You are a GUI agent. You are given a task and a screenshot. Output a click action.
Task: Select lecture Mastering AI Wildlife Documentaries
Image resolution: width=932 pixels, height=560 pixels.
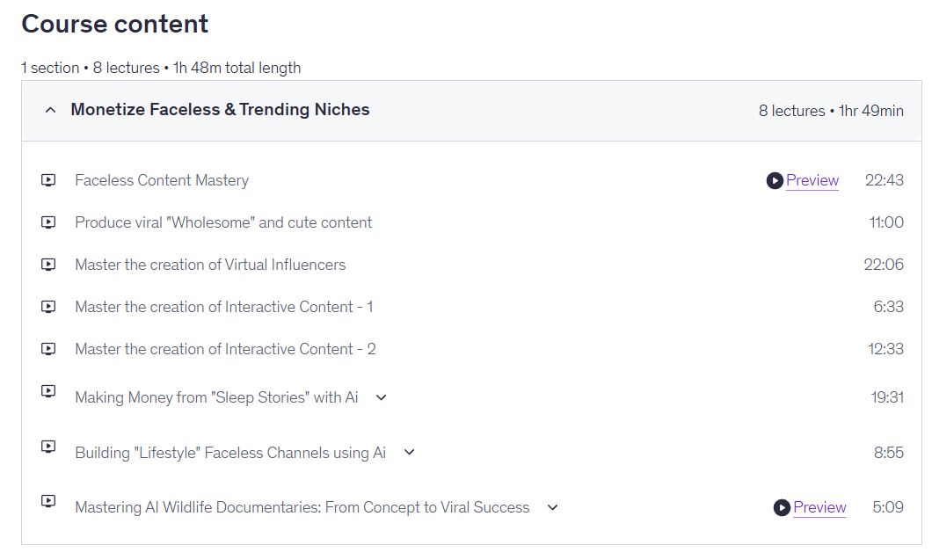302,507
